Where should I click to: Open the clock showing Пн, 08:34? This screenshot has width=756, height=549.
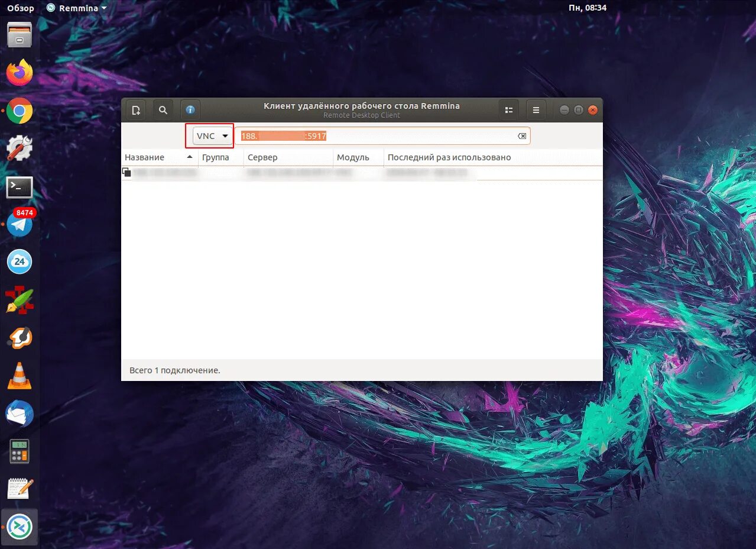[587, 8]
